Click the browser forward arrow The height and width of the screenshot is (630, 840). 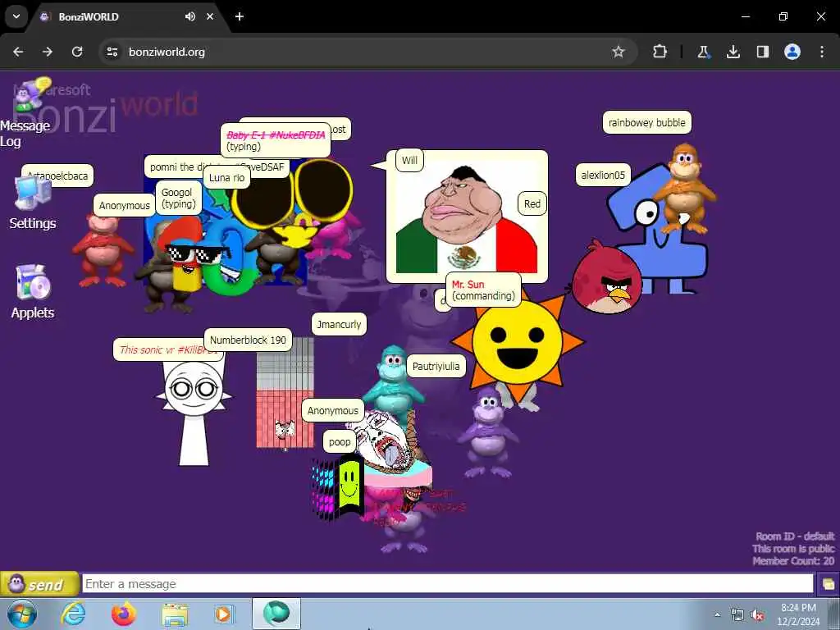(x=48, y=52)
